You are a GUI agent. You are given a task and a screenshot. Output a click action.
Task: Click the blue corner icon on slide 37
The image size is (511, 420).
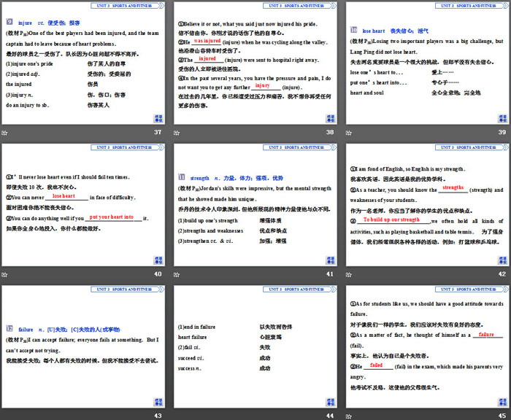tap(158, 119)
